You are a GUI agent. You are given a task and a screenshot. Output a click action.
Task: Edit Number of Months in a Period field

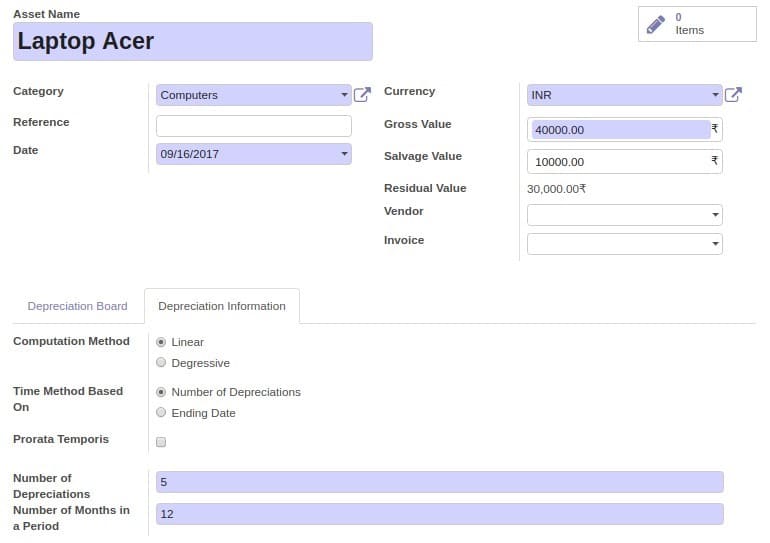tap(440, 514)
